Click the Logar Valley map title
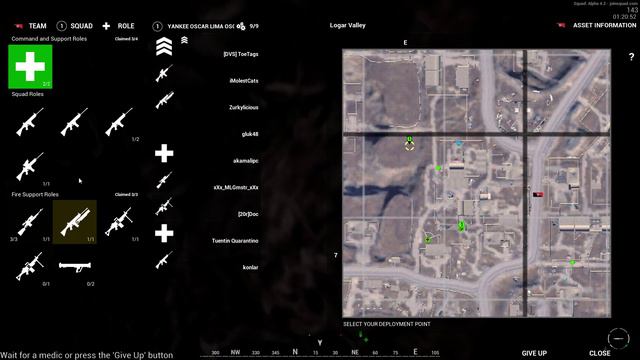This screenshot has height=360, width=640. click(347, 25)
